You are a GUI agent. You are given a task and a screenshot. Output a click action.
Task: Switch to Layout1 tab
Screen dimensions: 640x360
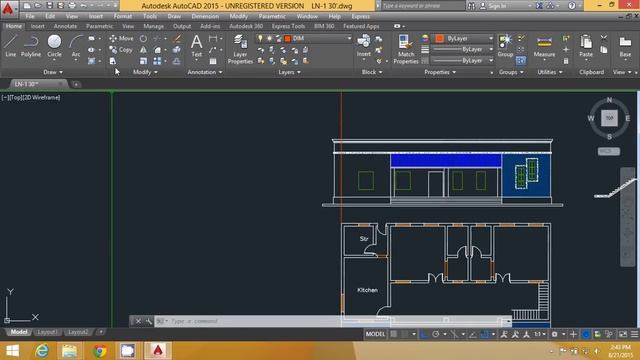click(x=47, y=332)
